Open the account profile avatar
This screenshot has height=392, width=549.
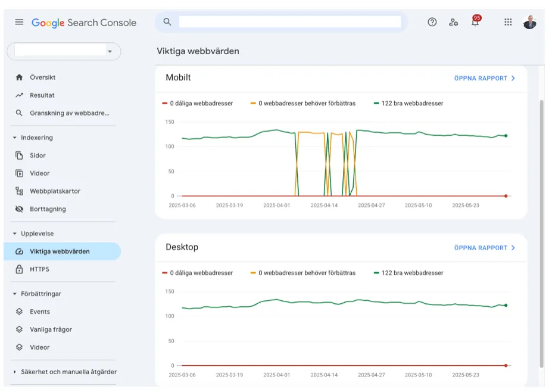[x=530, y=22]
